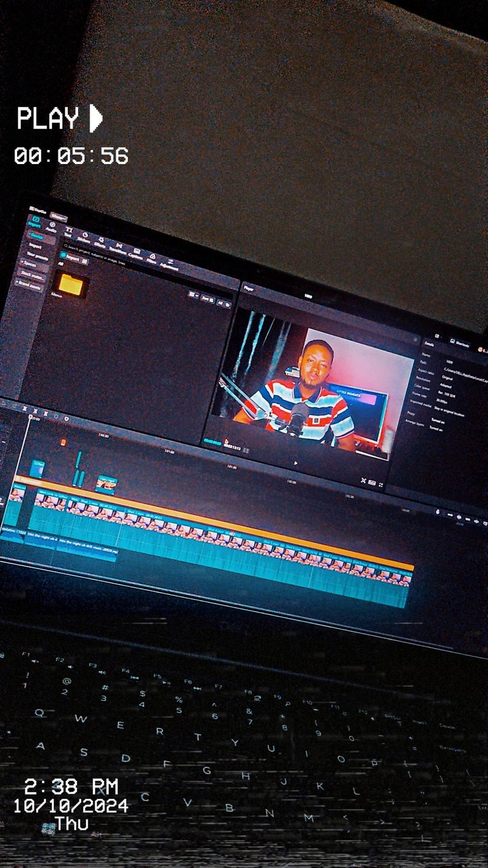Click the Delete left timeline tool
Screen dimensions: 488x868
(x=35, y=411)
